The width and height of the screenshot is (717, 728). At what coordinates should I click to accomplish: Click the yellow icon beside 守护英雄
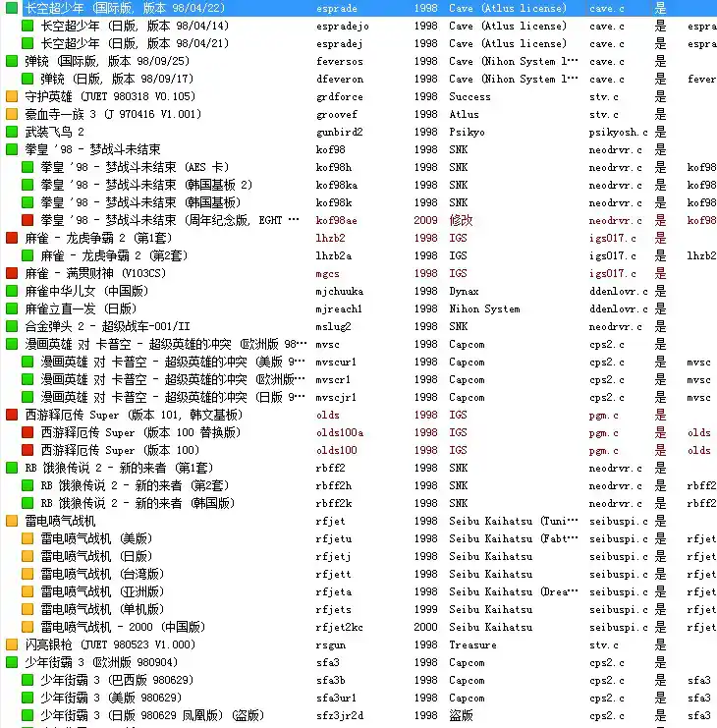(x=12, y=97)
